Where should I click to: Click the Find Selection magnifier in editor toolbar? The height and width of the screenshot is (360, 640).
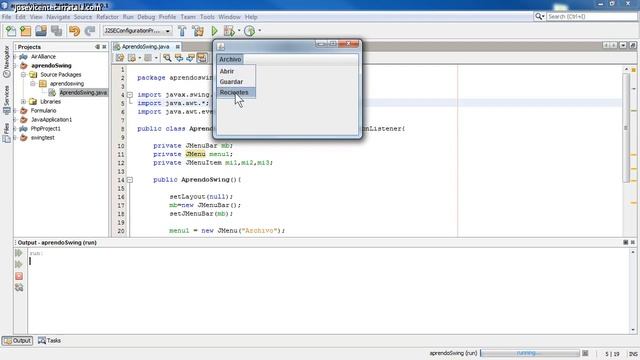167,58
